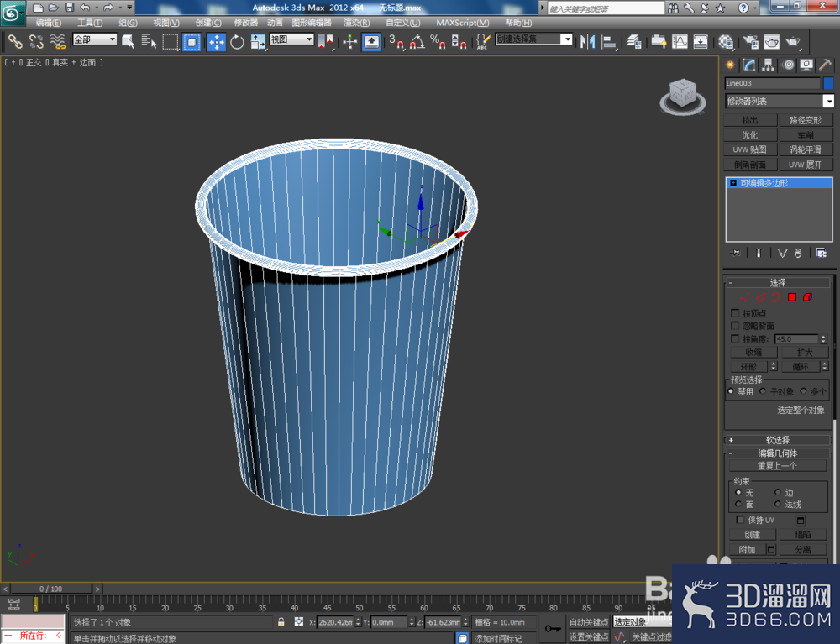
Task: Click the 挤出 modifier button
Action: pyautogui.click(x=750, y=120)
